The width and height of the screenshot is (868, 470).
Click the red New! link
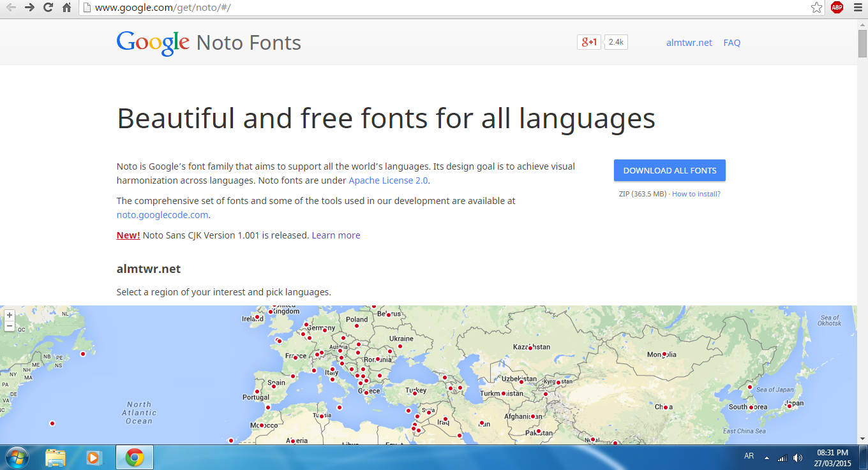point(128,235)
